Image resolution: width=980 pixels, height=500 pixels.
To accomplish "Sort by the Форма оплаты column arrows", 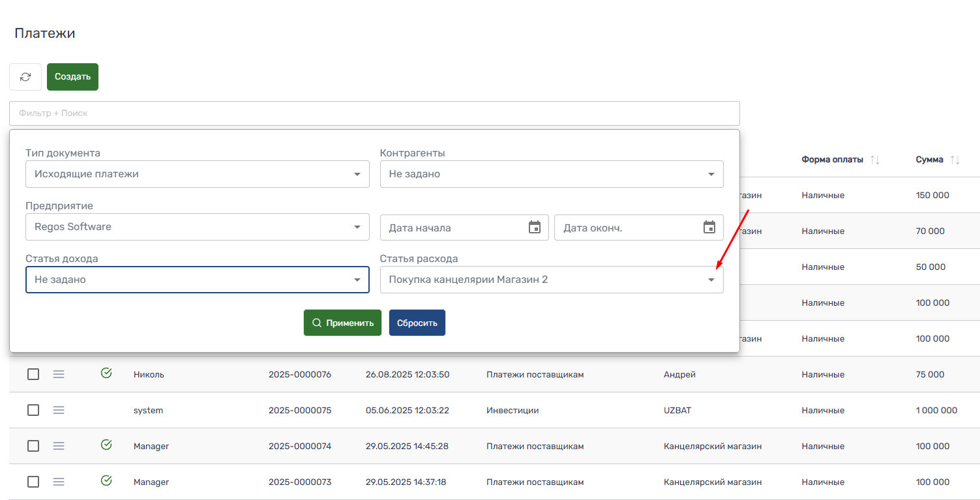I will [x=875, y=160].
